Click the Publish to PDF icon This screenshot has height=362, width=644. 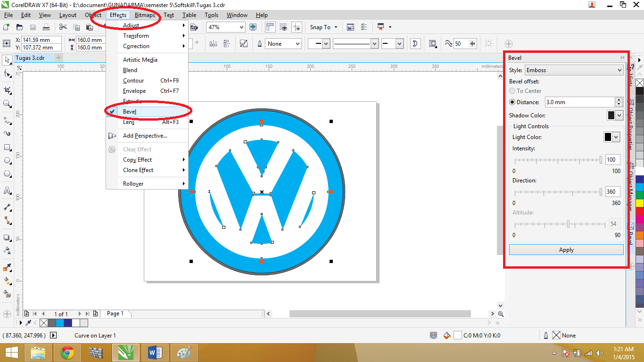point(193,27)
